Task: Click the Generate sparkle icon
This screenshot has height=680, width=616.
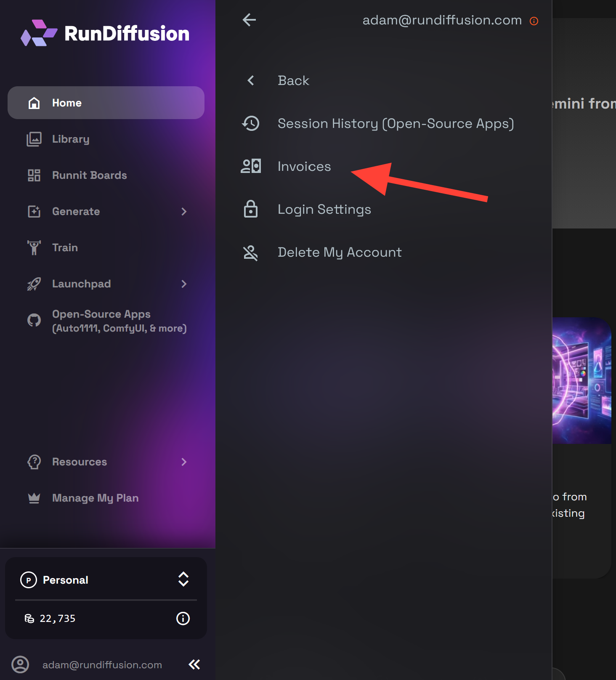Action: 34,212
